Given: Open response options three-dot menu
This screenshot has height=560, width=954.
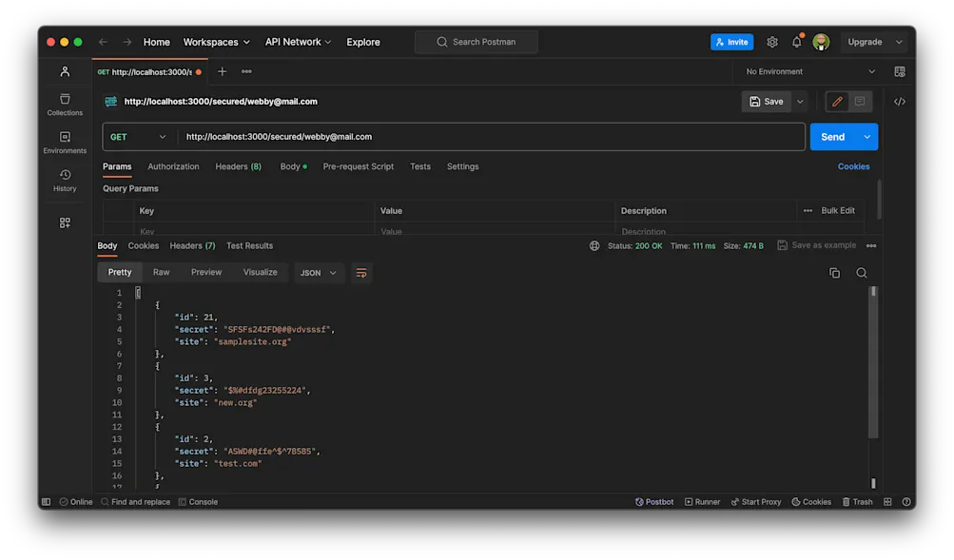Looking at the screenshot, I should point(871,245).
